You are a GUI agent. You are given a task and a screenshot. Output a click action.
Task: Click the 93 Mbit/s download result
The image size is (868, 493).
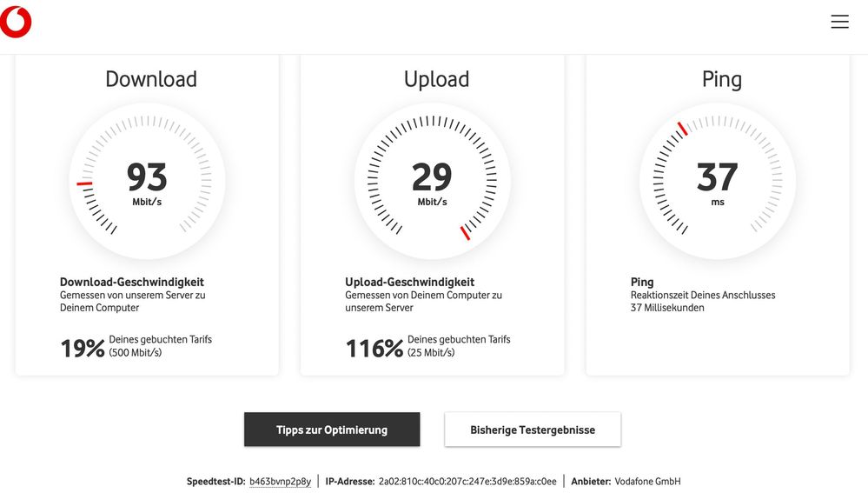coord(147,183)
